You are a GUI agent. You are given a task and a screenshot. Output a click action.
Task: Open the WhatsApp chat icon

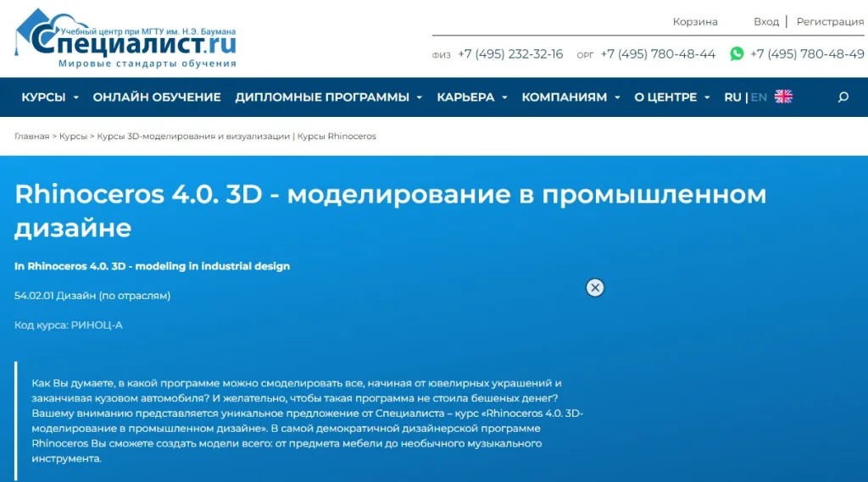coord(737,53)
